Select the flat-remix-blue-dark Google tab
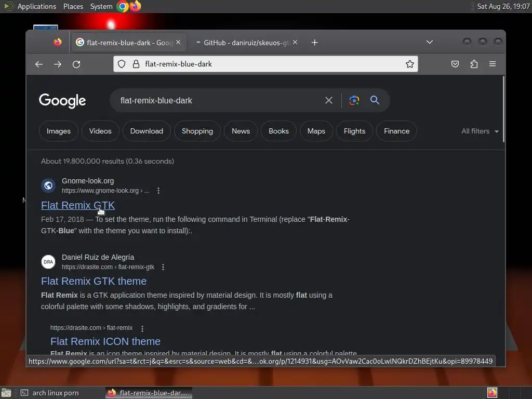Screen dimensions: 532x399 (128, 43)
